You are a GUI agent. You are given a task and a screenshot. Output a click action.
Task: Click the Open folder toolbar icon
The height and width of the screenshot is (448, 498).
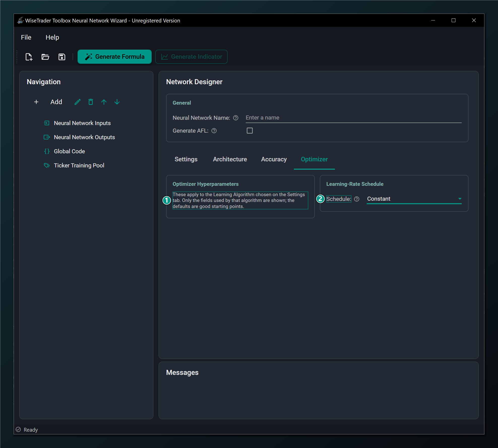(45, 57)
